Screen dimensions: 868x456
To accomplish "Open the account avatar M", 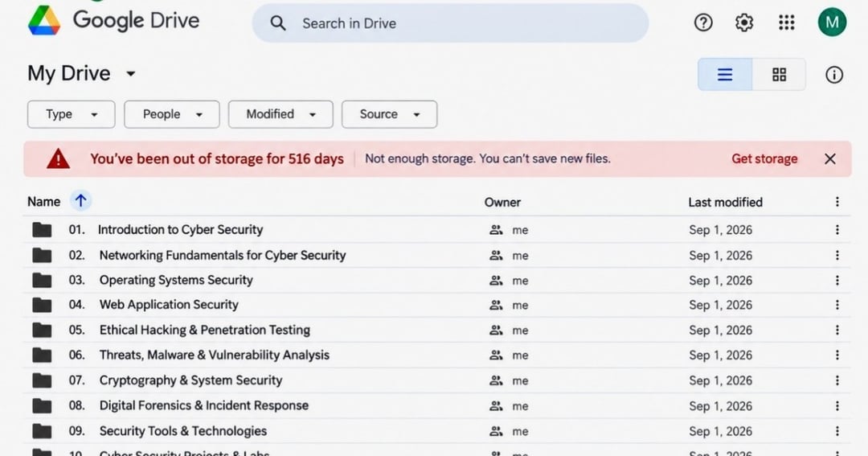I will pos(832,23).
